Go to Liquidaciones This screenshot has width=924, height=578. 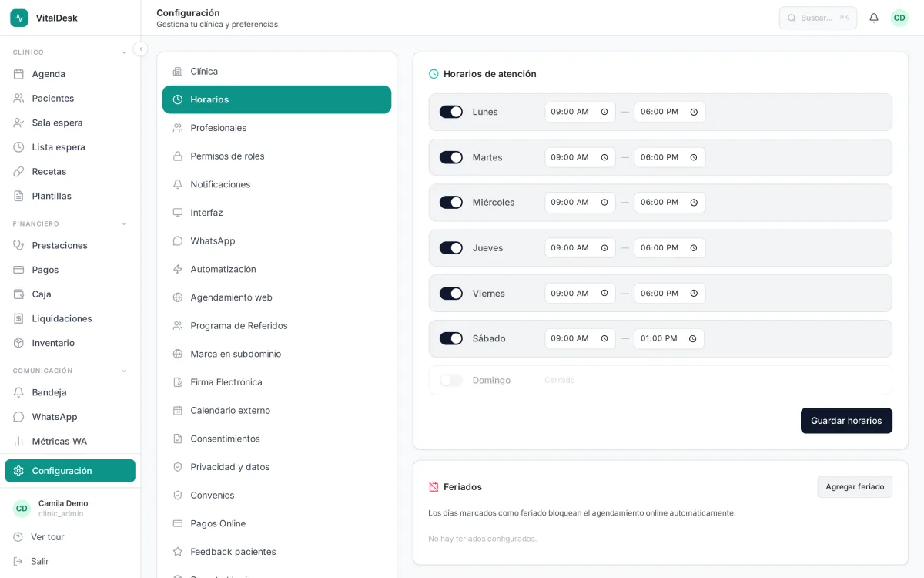click(x=70, y=318)
